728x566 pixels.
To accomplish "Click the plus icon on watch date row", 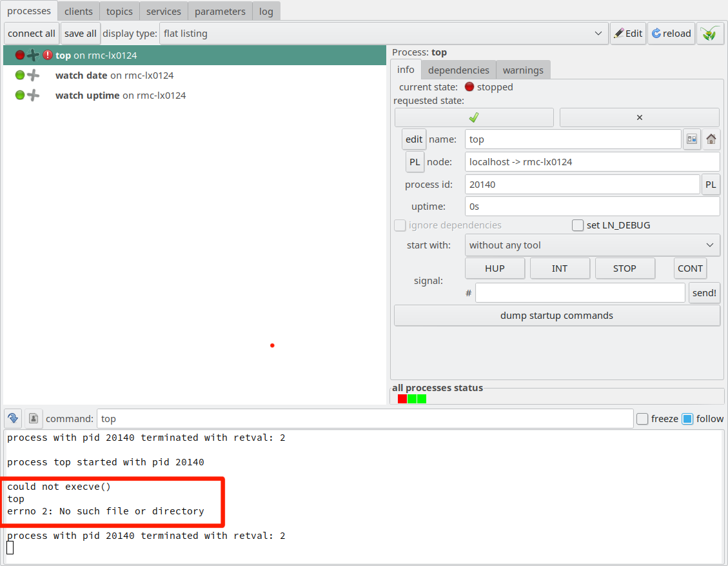I will pos(33,76).
